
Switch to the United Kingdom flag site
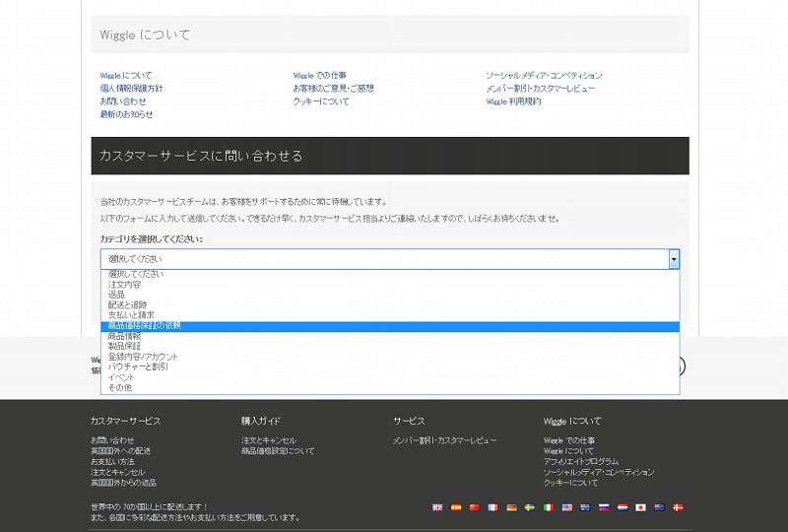pos(437,507)
